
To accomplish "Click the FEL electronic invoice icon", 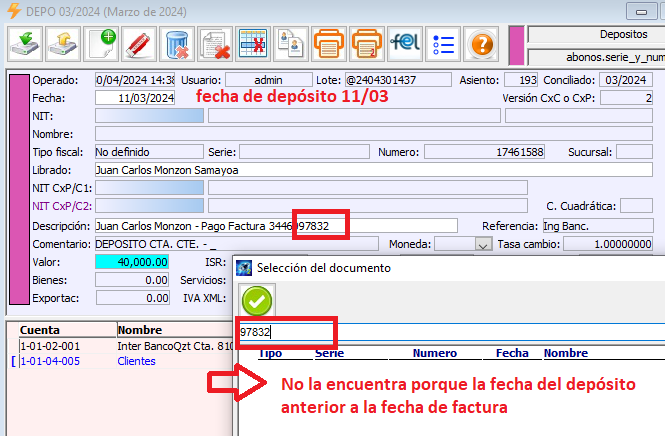I will (404, 45).
